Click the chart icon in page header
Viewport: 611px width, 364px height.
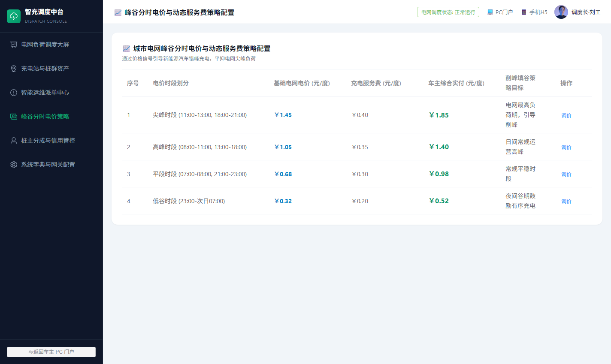pyautogui.click(x=118, y=12)
